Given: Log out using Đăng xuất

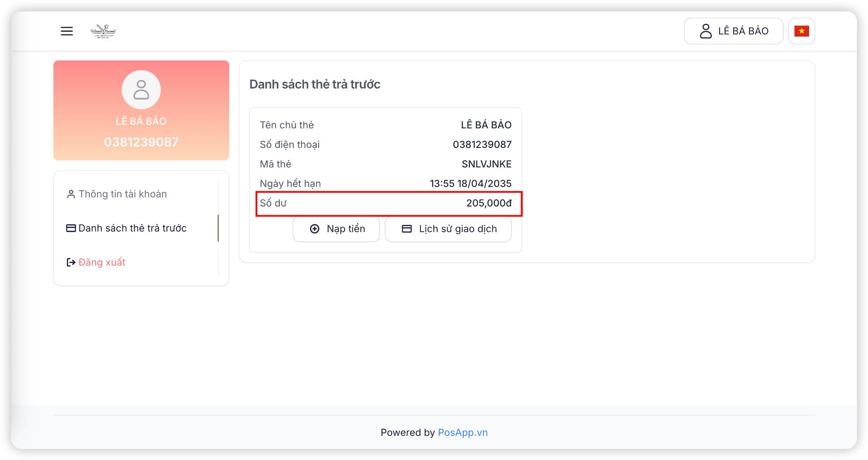Looking at the screenshot, I should tap(102, 263).
